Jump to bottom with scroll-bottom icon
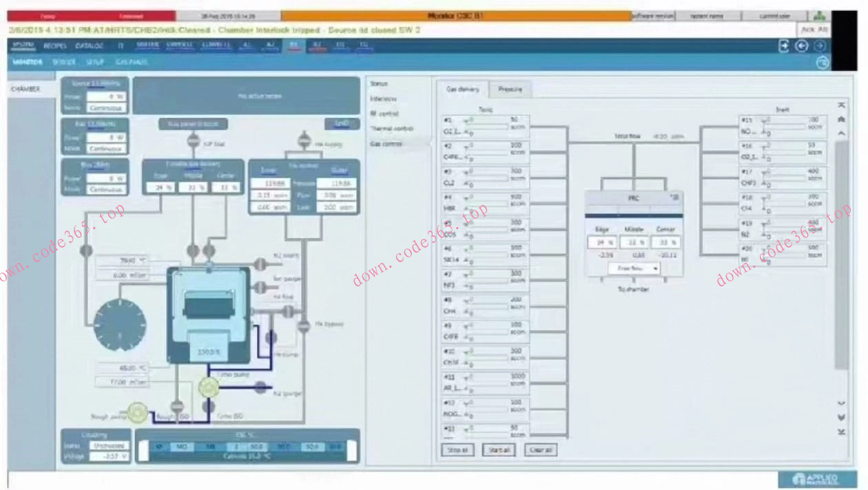The width and height of the screenshot is (868, 490). point(841,432)
